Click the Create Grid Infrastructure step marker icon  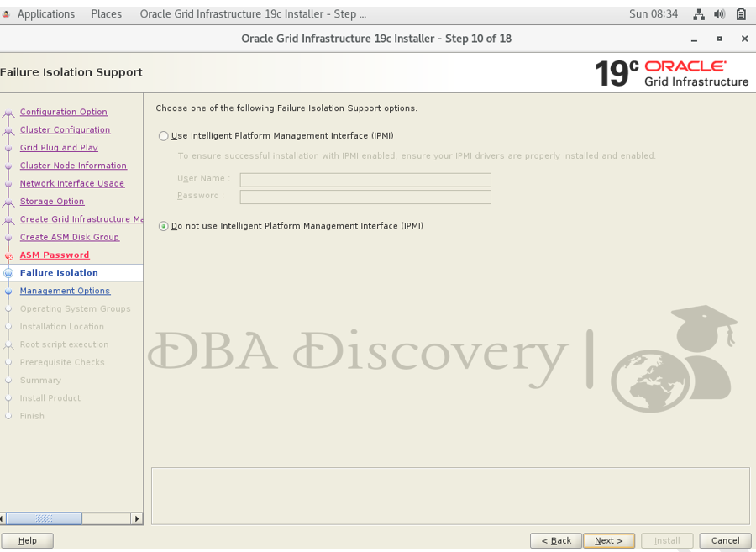[x=8, y=220]
